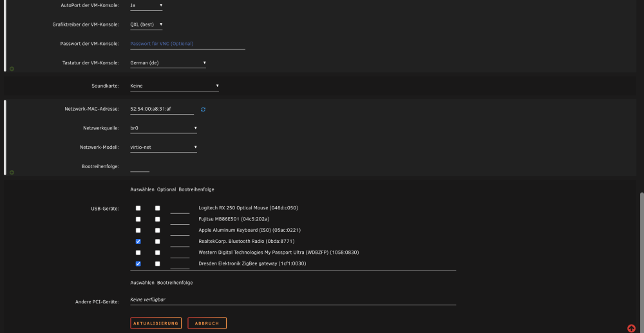Click boot order field for Apple Aluminum Keyboard
644x333 pixels.
pos(180,231)
